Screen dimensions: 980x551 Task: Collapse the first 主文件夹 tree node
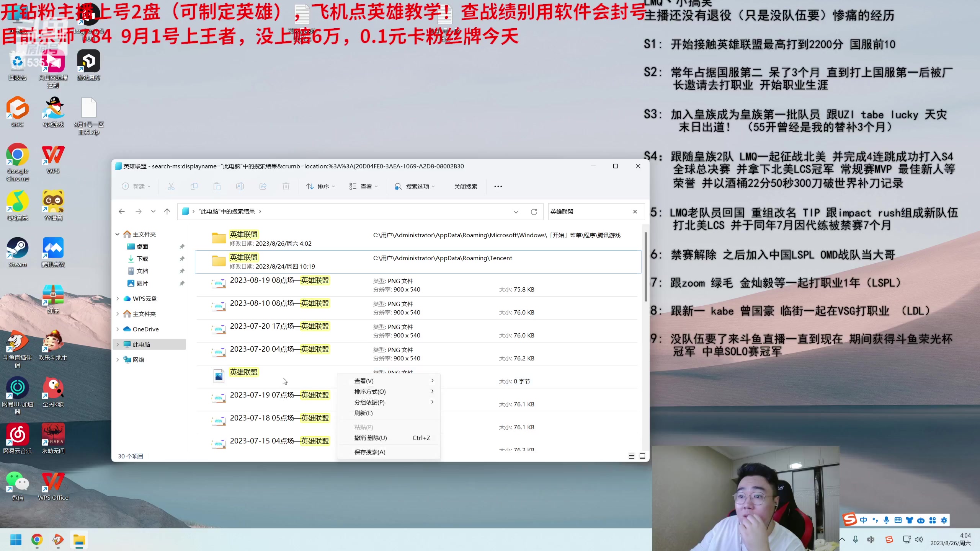(118, 234)
